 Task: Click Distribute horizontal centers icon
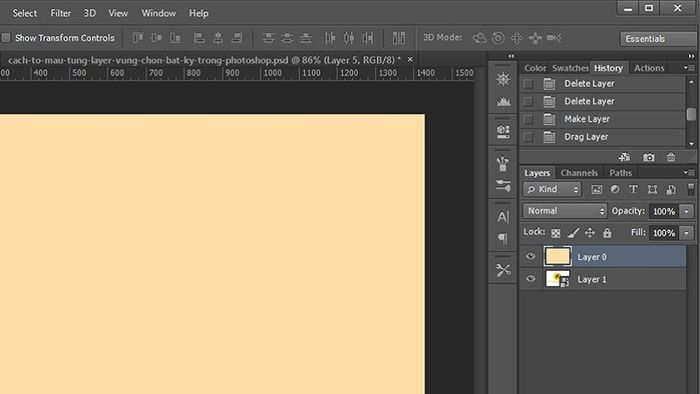click(x=349, y=38)
